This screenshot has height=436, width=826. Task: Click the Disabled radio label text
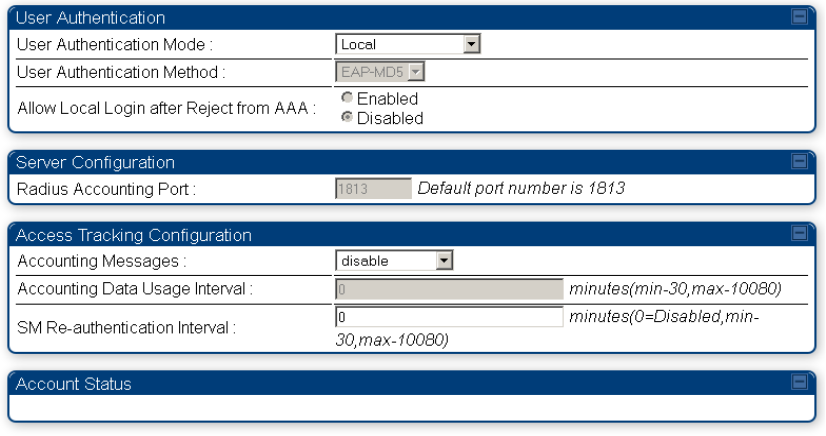click(x=390, y=118)
